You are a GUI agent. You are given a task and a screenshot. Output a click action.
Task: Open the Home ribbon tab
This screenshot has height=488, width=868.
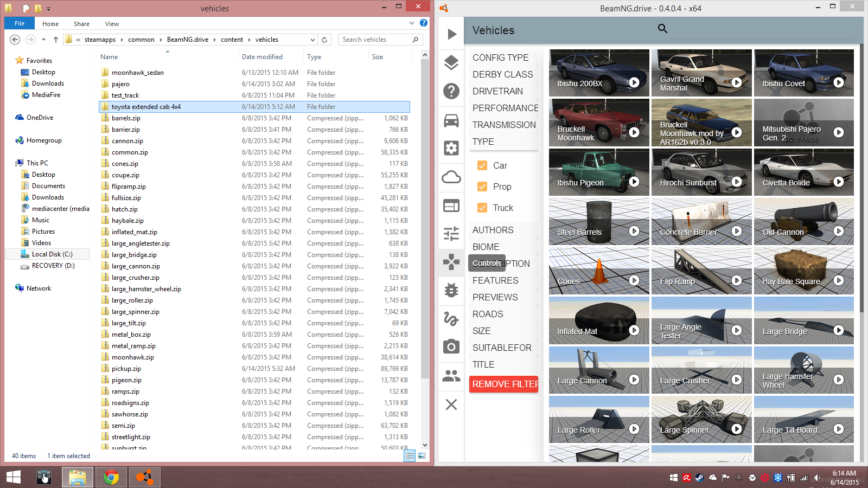pos(50,24)
